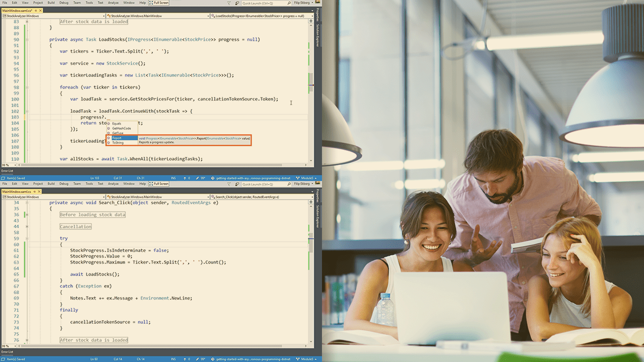
Task: Click Quick Launch search magnifier in LoadStocks window
Action: tap(289, 3)
